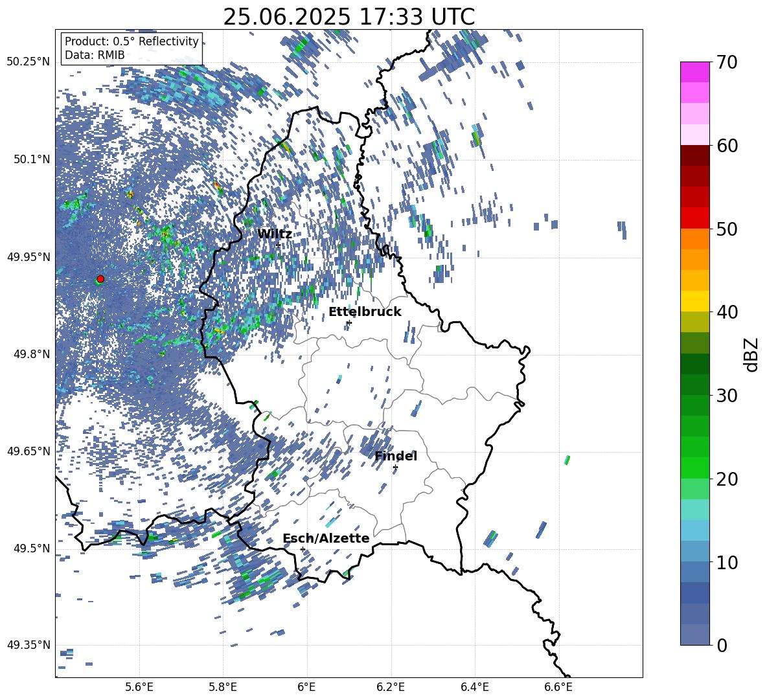Click the Ettelbruck station cross marker
This screenshot has width=767, height=700.
click(x=349, y=322)
